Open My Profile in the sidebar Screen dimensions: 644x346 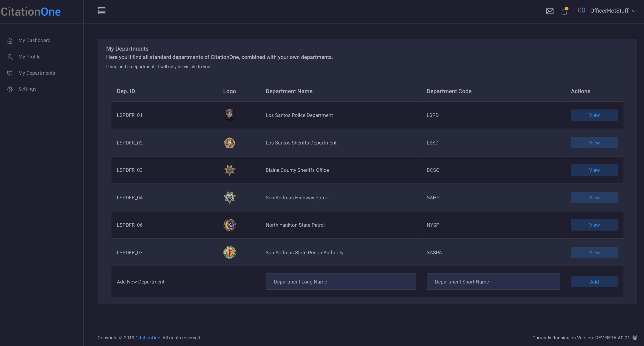pos(29,57)
